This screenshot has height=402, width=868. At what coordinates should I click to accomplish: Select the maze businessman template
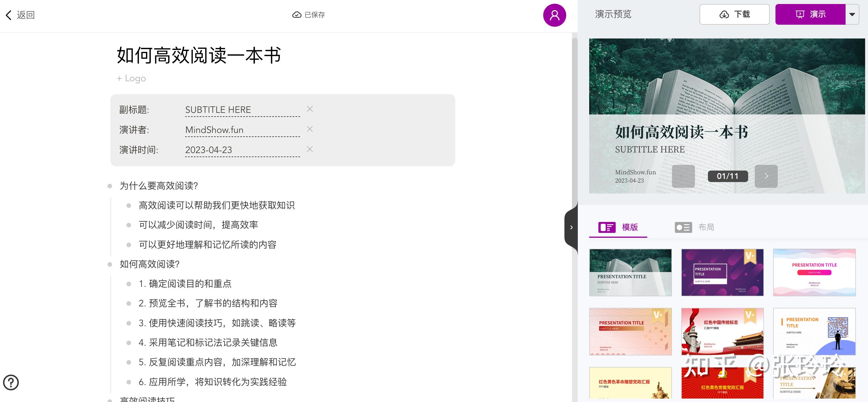pos(814,331)
